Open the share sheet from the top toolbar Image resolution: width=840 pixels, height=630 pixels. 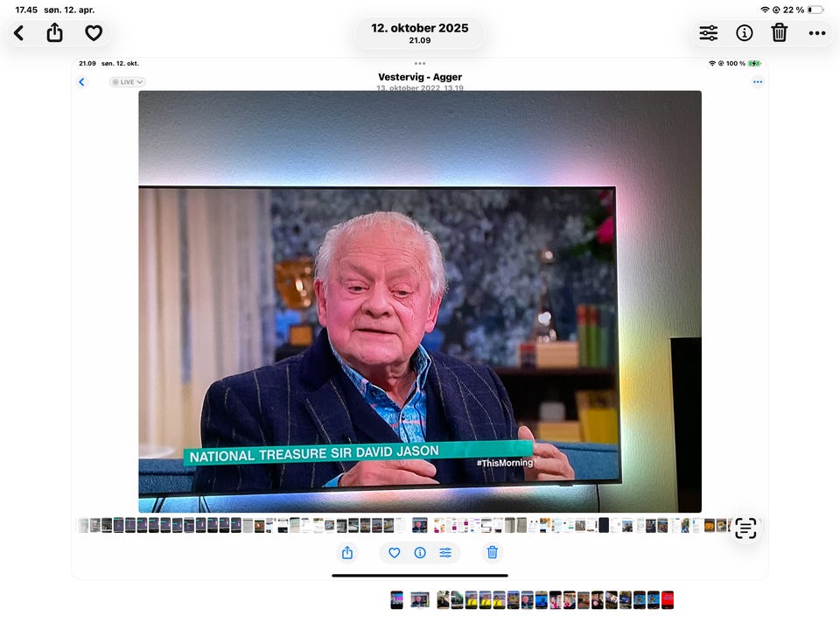(54, 32)
